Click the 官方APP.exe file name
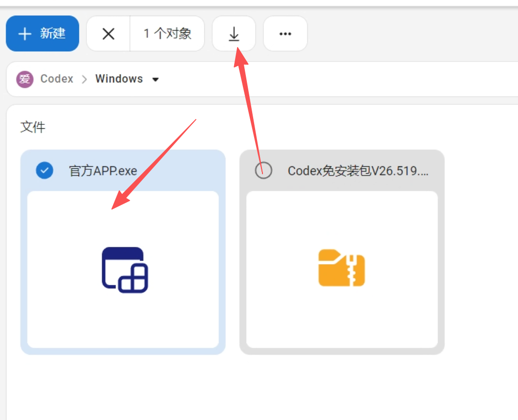Image resolution: width=518 pixels, height=420 pixels. point(103,171)
